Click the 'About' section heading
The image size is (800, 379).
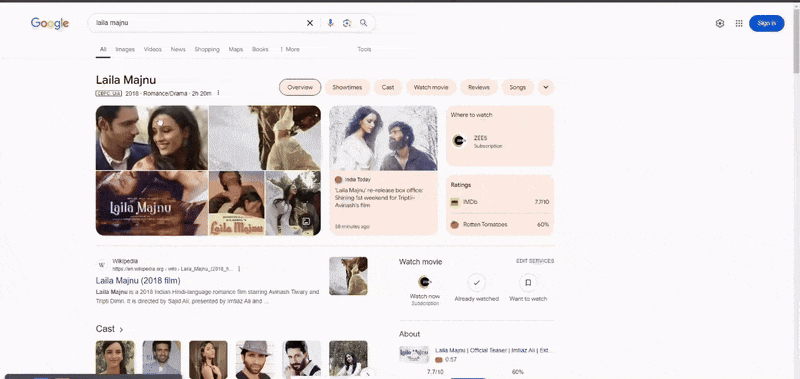pyautogui.click(x=410, y=334)
